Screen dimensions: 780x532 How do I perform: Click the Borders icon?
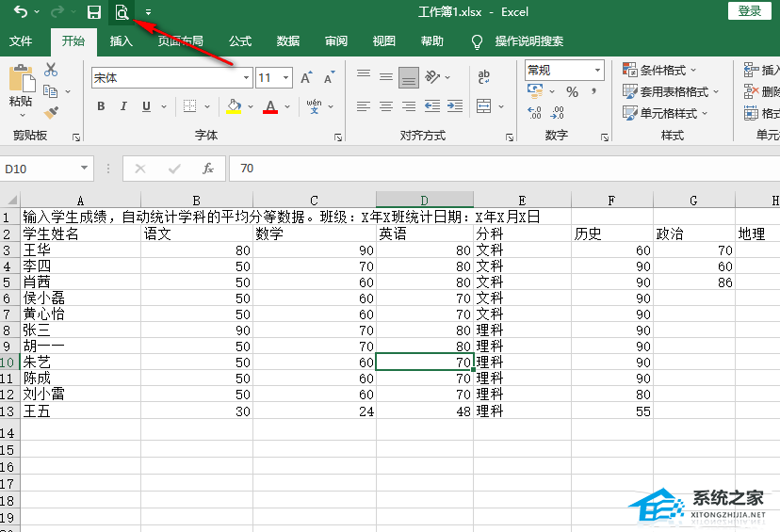coord(189,105)
